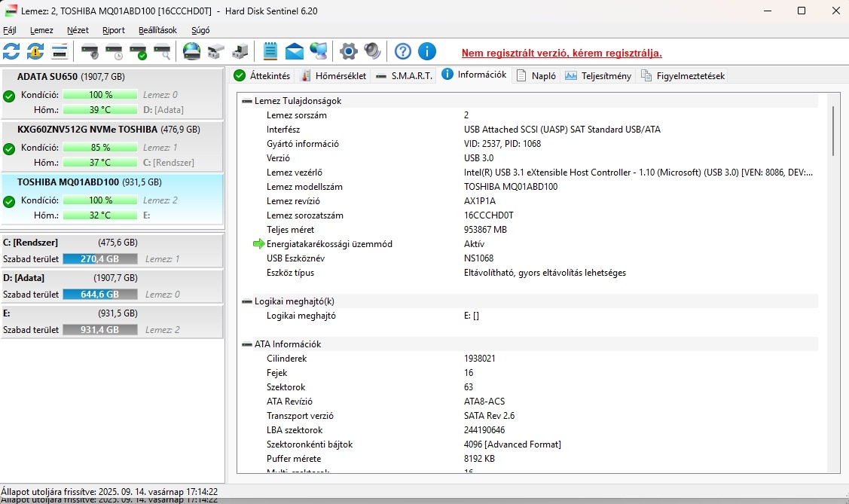The image size is (849, 504).
Task: Switch to the S.M.A.R.T. tab
Action: coord(404,76)
